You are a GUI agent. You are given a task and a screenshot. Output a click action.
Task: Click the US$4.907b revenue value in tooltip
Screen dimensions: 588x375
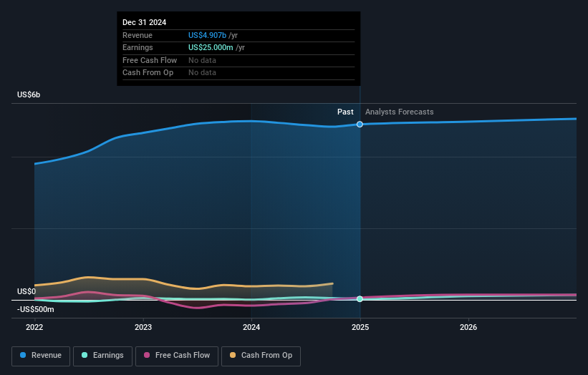[208, 35]
